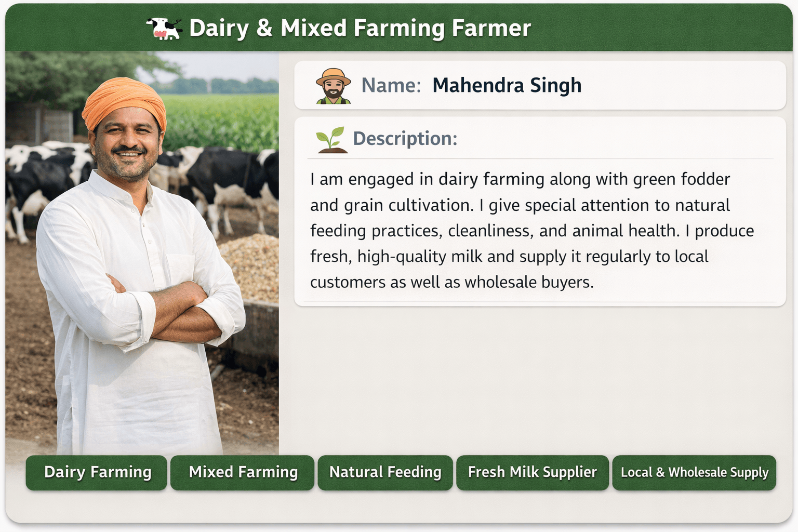Click the Local & Wholesale Supply tag
798x532 pixels.
[x=694, y=472]
